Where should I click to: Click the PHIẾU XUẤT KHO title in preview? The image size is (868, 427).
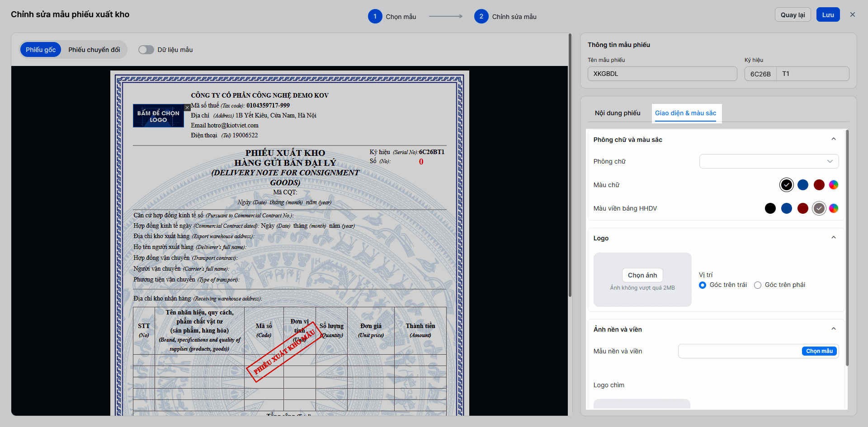(285, 153)
